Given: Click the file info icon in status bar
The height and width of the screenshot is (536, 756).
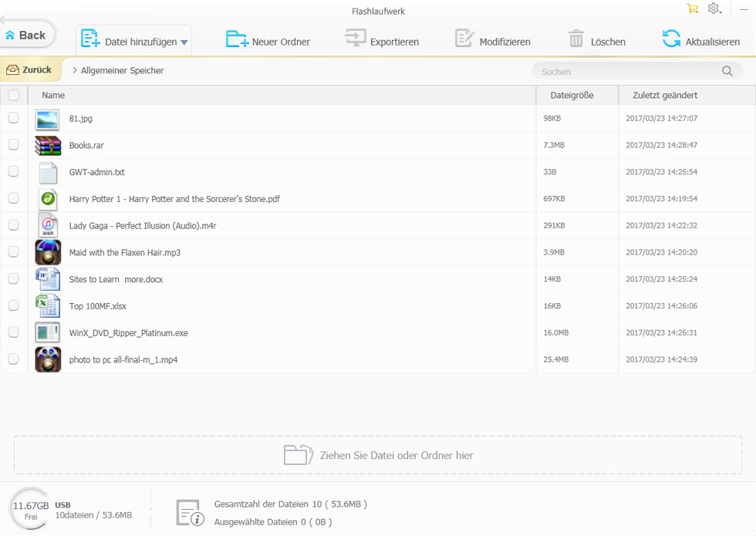Looking at the screenshot, I should click(189, 512).
